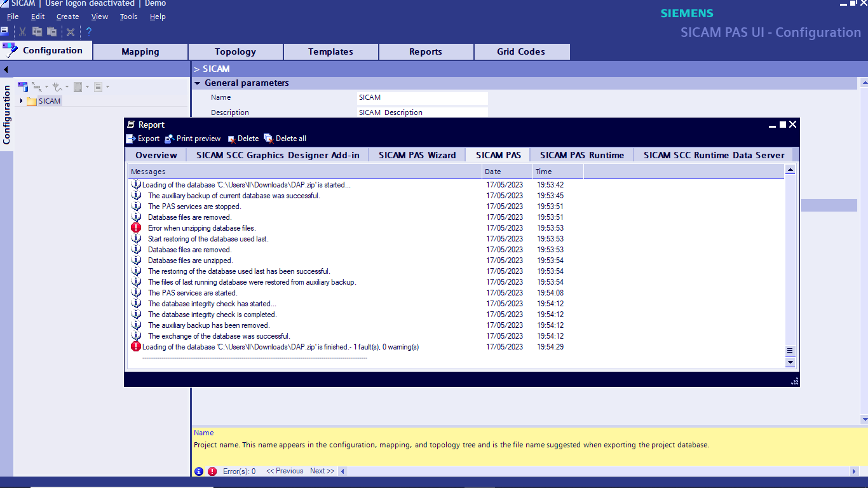Collapse the General parameters section

198,83
